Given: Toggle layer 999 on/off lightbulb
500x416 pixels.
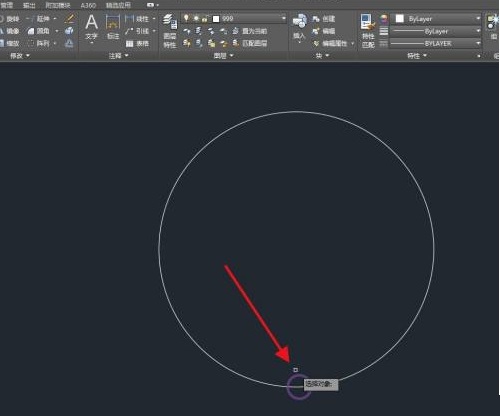Looking at the screenshot, I should tap(186, 18).
